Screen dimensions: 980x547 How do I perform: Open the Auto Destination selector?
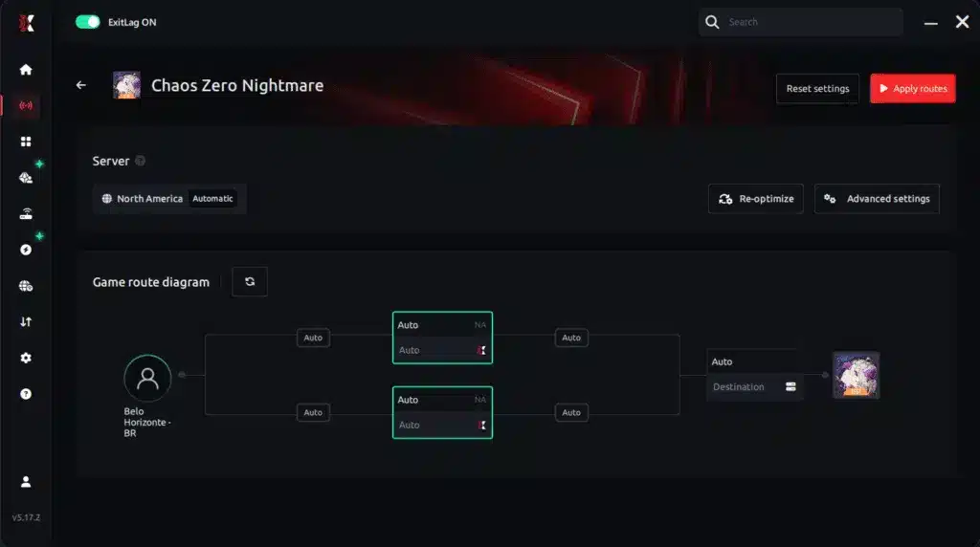pos(754,375)
